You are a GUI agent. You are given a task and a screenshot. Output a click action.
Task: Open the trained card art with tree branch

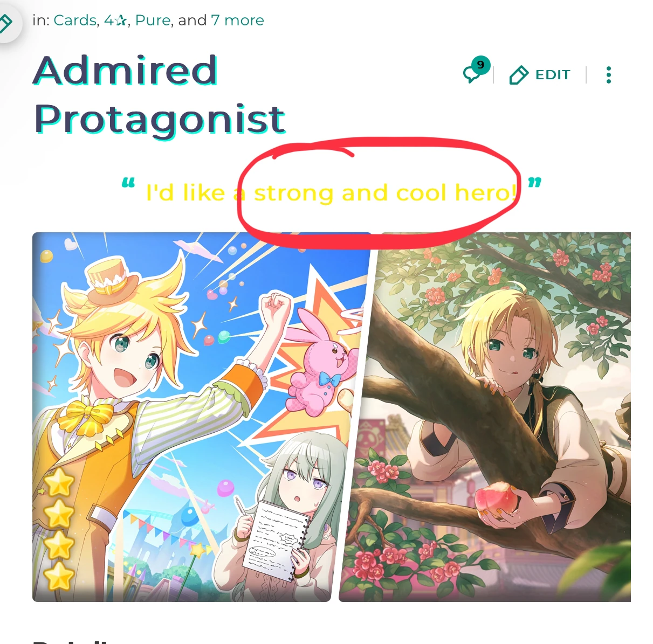click(485, 417)
